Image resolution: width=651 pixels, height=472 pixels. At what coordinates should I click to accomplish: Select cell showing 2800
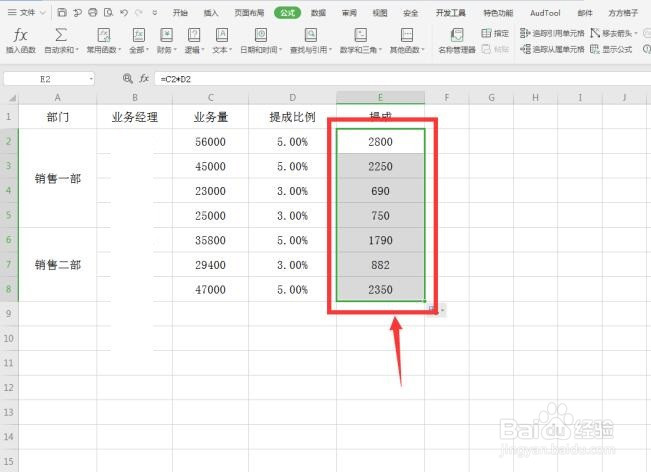380,142
